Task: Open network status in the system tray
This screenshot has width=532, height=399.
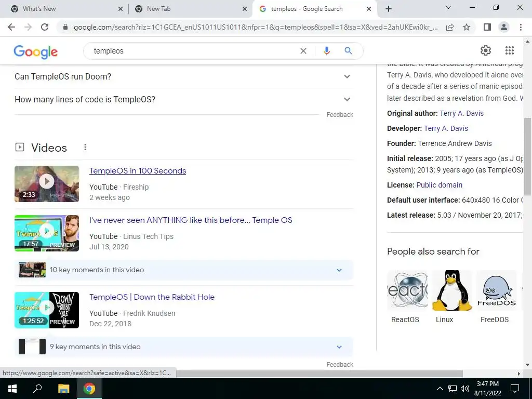Action: click(453, 389)
